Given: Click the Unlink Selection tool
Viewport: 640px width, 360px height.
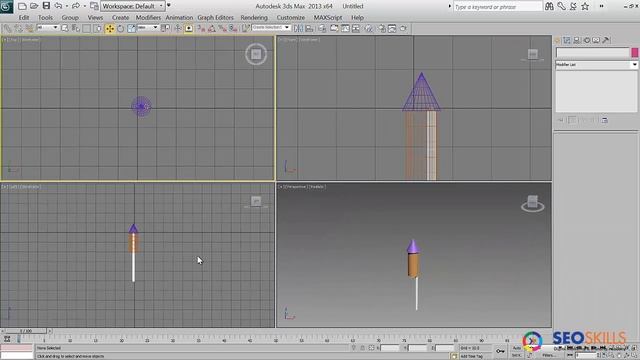Looking at the screenshot, I should point(19,28).
